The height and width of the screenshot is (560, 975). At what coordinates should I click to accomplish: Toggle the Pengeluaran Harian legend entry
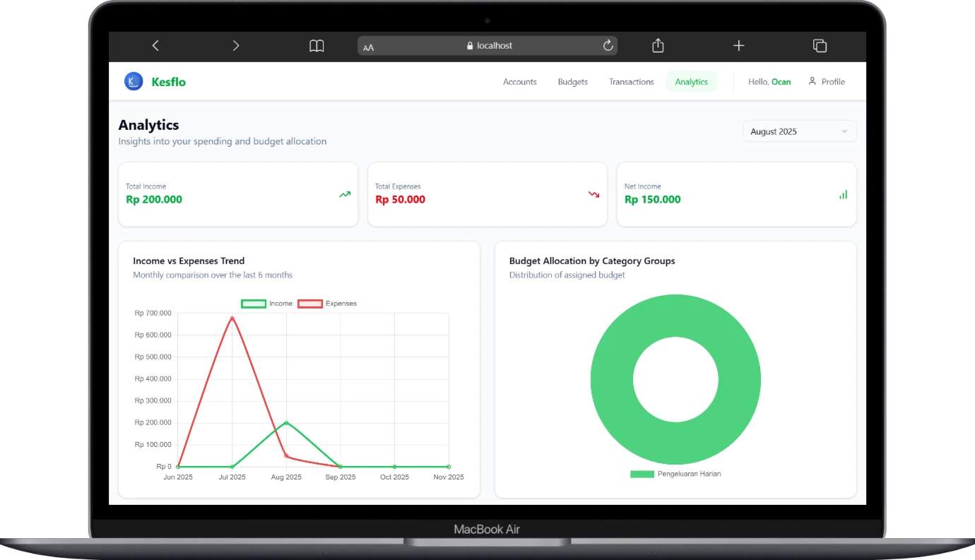[675, 474]
